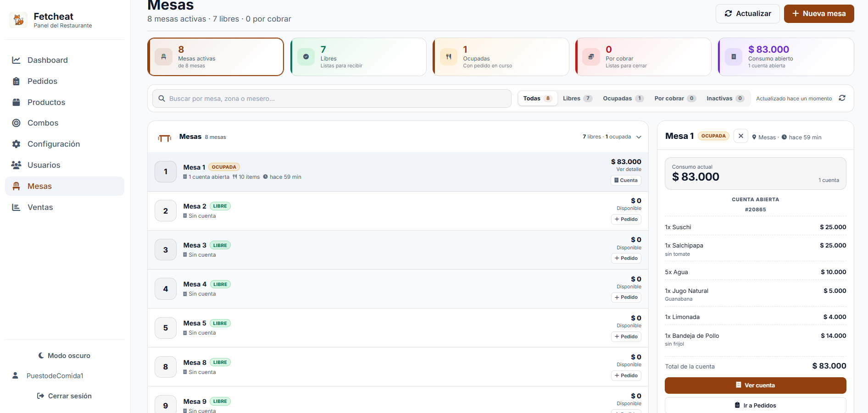
Task: Click the Configuración gear icon
Action: pyautogui.click(x=17, y=144)
